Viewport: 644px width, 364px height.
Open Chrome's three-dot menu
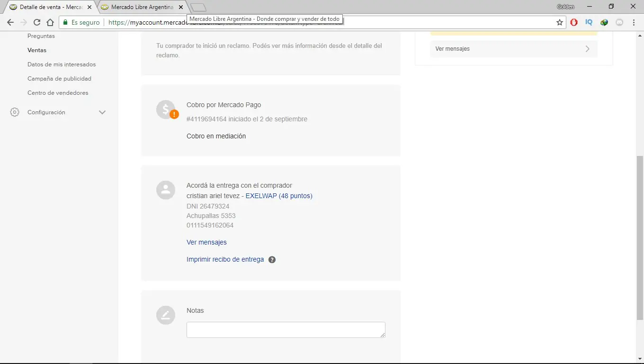coord(634,22)
